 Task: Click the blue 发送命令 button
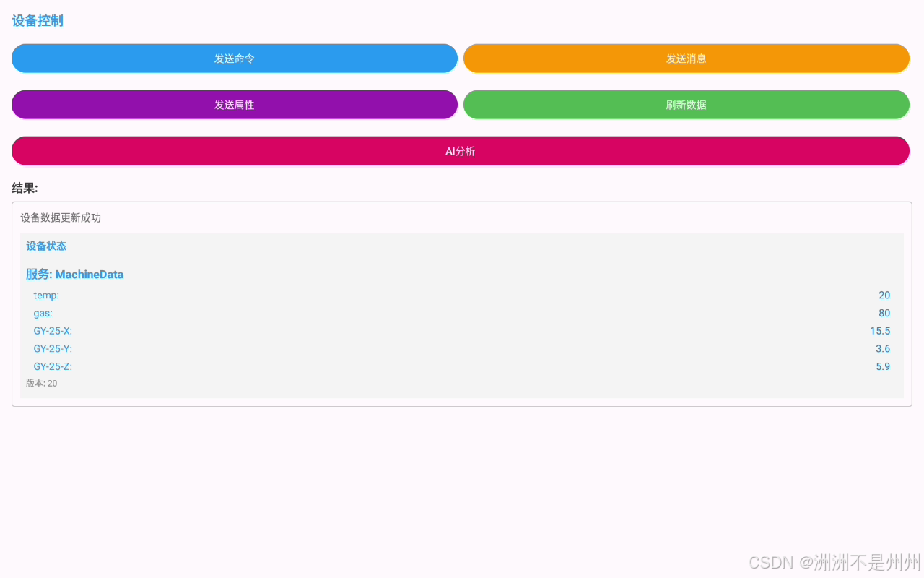(235, 59)
